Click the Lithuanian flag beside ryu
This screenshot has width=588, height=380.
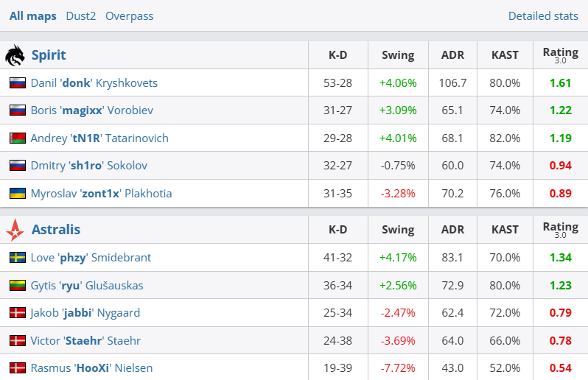[x=17, y=286]
